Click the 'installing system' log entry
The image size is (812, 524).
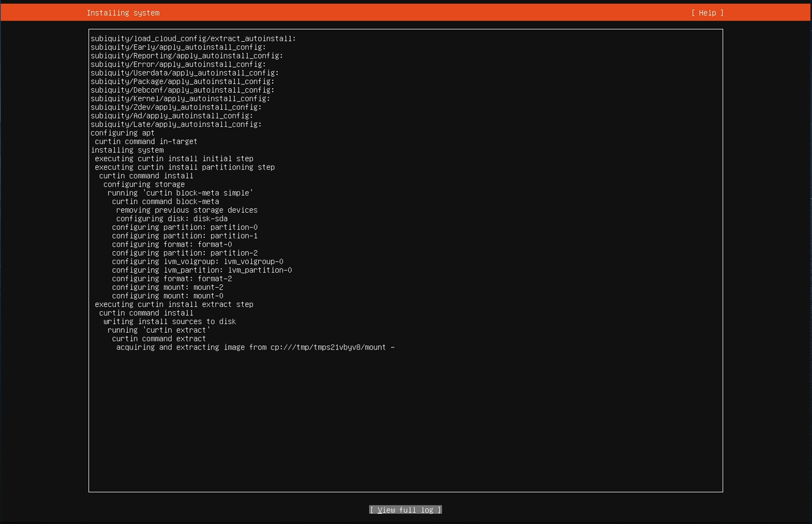pyautogui.click(x=127, y=150)
